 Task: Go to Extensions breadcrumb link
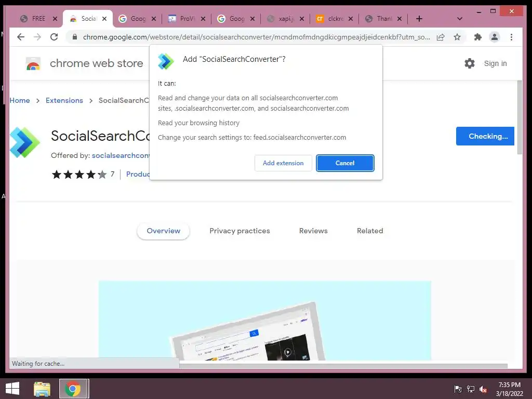coord(64,100)
